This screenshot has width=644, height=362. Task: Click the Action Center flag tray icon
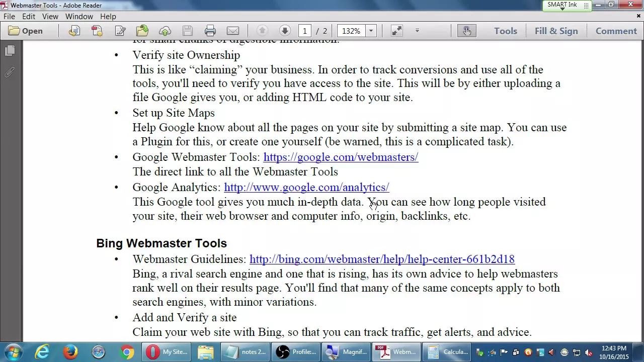click(504, 352)
